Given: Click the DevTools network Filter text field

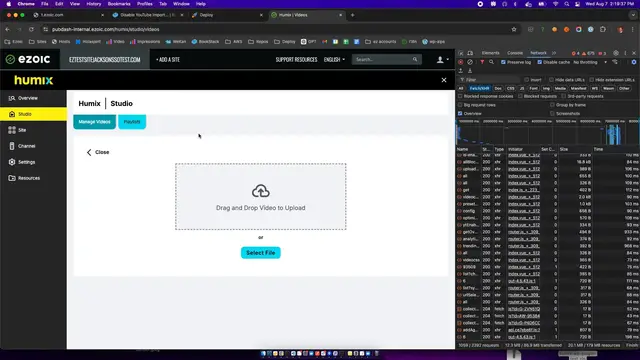Looking at the screenshot, I should (489, 80).
